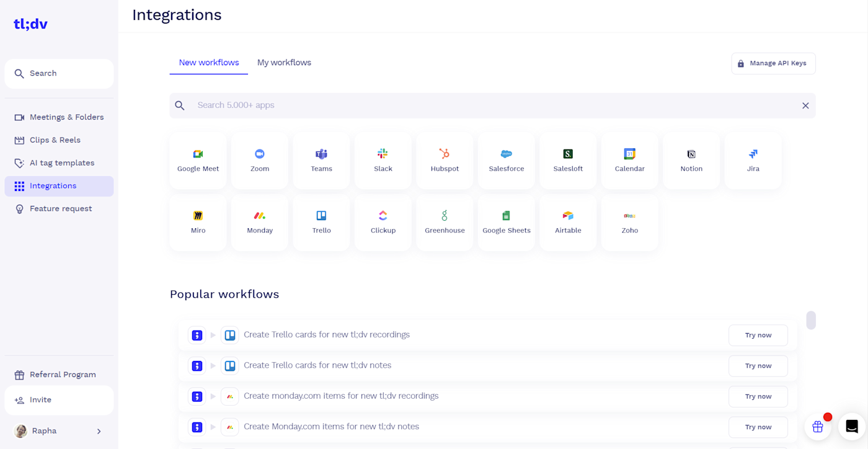Go to Meetings & Folders
Image resolution: width=868 pixels, height=449 pixels.
[59, 117]
